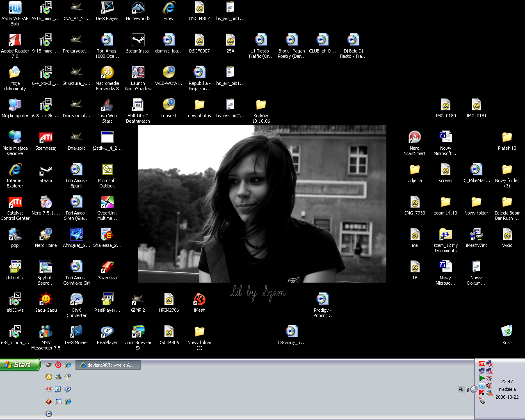Open the Kraków 10.10.06 folder
This screenshot has height=420, width=525.
tap(261, 110)
